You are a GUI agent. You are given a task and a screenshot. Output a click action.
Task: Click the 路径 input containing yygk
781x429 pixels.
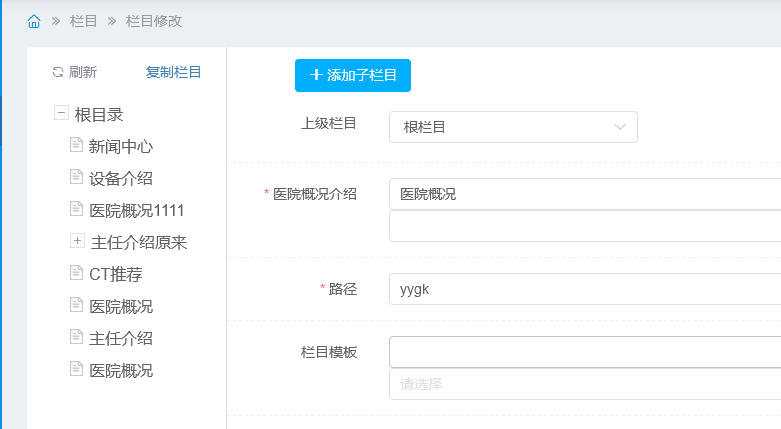[584, 289]
